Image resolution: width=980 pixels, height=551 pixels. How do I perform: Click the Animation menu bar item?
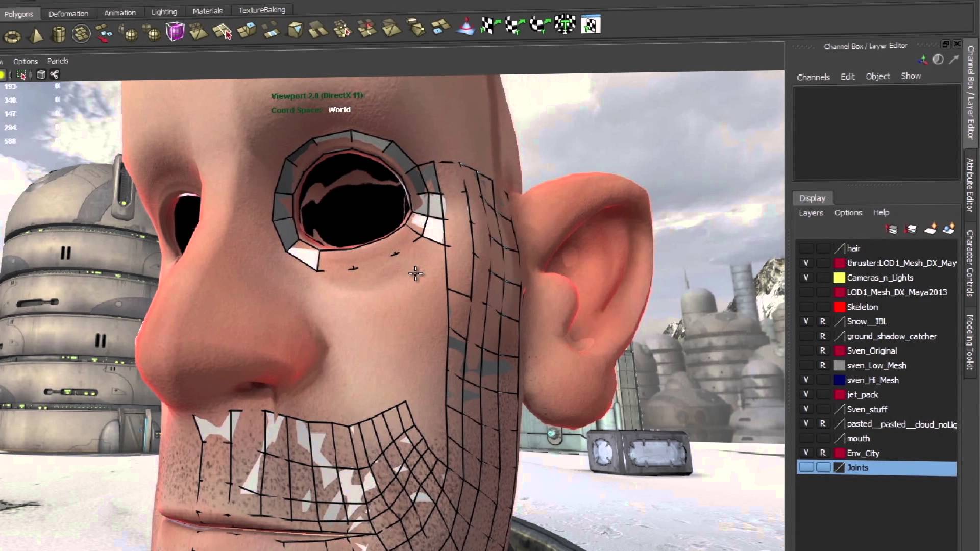pyautogui.click(x=120, y=9)
